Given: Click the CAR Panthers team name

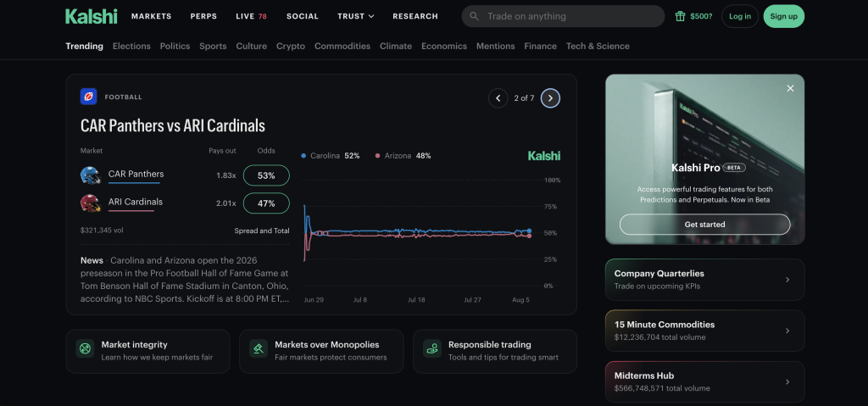Looking at the screenshot, I should (x=136, y=174).
